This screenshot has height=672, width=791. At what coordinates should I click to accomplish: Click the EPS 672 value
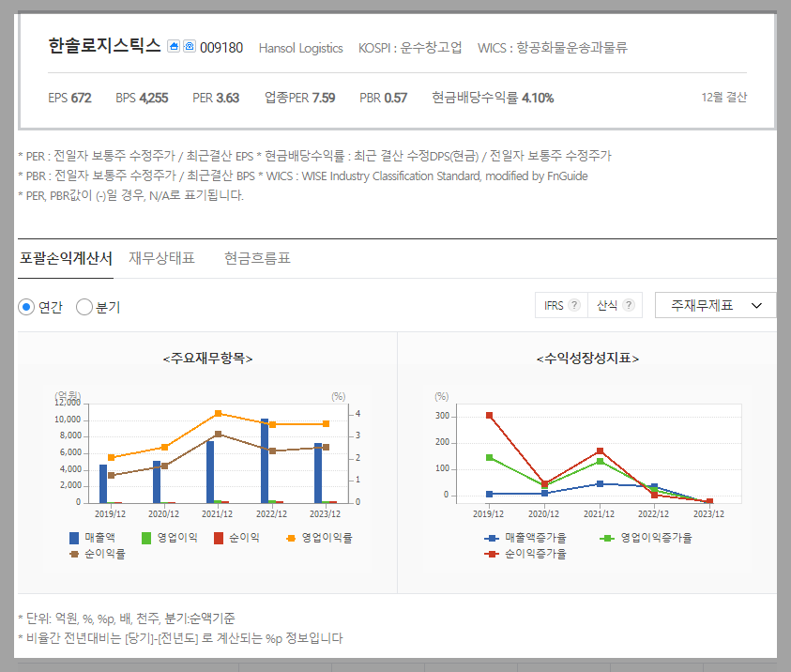click(x=69, y=98)
